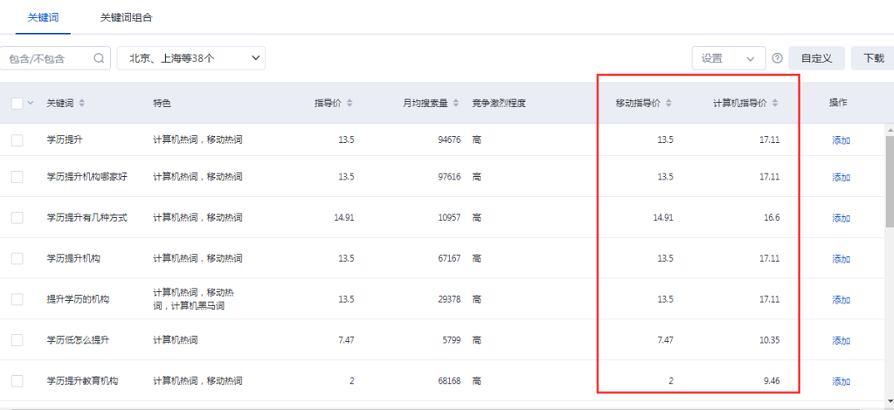Click the 特色 column header
Image resolution: width=894 pixels, height=410 pixels.
(162, 103)
